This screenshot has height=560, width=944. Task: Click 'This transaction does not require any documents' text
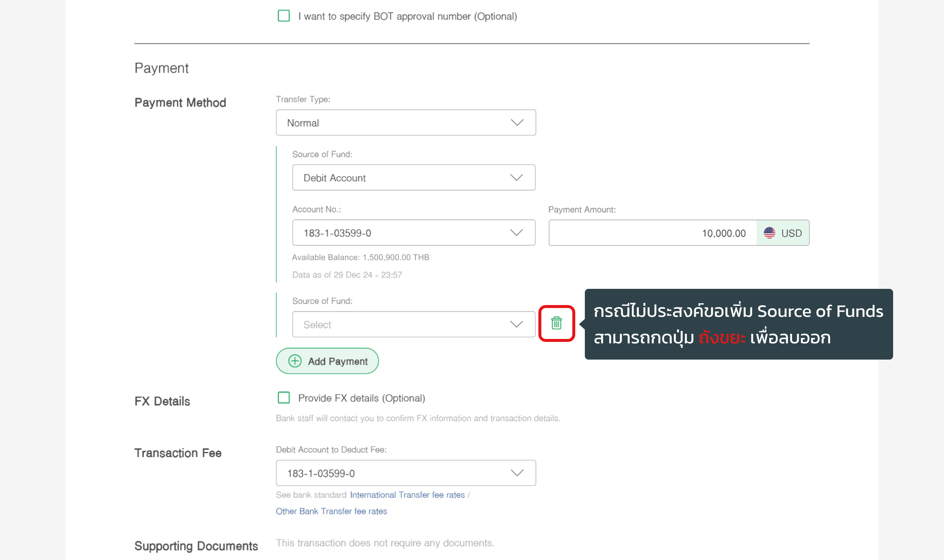[385, 543]
